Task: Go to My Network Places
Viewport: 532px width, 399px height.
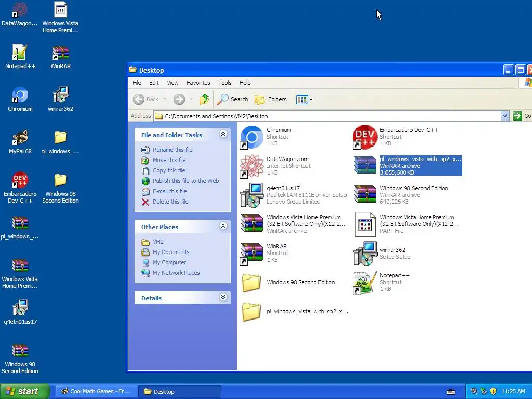Action: coord(176,273)
